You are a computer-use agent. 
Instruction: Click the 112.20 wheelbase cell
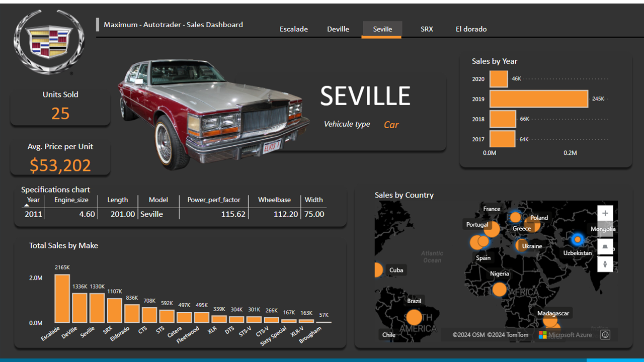click(x=286, y=214)
